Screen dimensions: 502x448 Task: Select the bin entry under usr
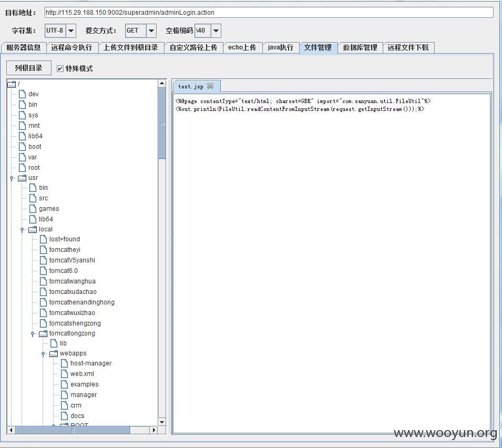[43, 188]
